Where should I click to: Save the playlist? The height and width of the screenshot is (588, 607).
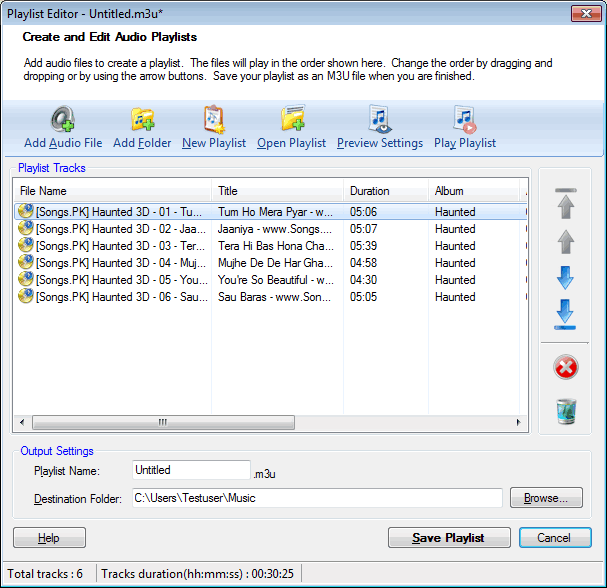pyautogui.click(x=448, y=538)
